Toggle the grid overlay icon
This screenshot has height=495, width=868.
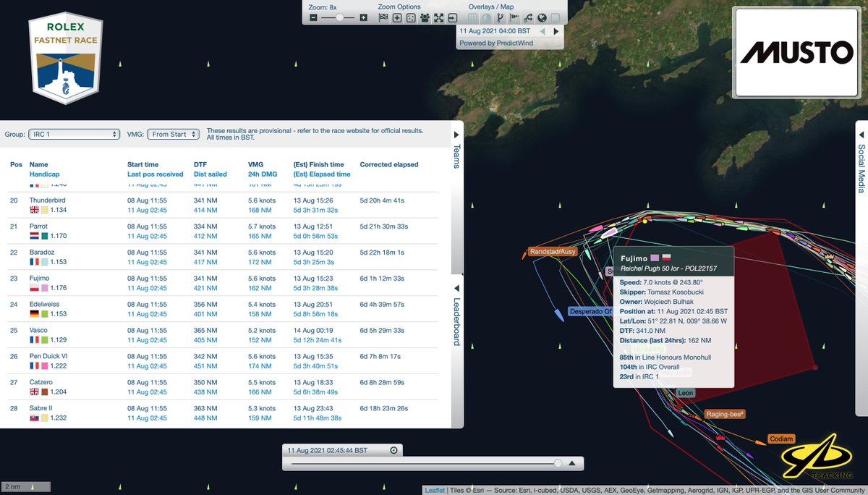tap(472, 18)
